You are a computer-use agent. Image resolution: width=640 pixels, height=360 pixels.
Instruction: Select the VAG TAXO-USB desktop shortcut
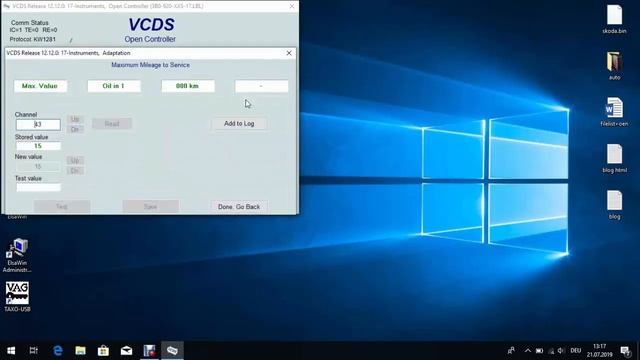tap(17, 297)
